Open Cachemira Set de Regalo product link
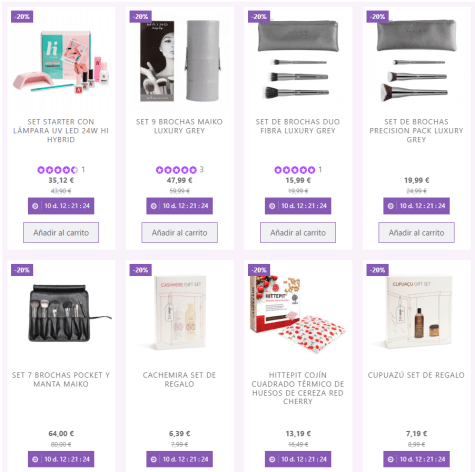This screenshot has width=475, height=472. [179, 379]
